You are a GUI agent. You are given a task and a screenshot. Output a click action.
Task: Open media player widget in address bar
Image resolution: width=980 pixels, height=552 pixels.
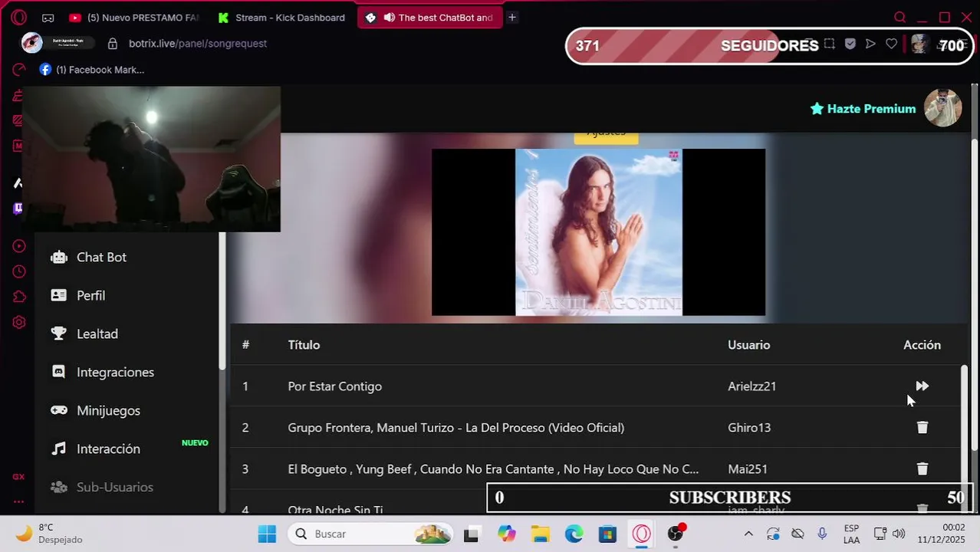pos(59,43)
